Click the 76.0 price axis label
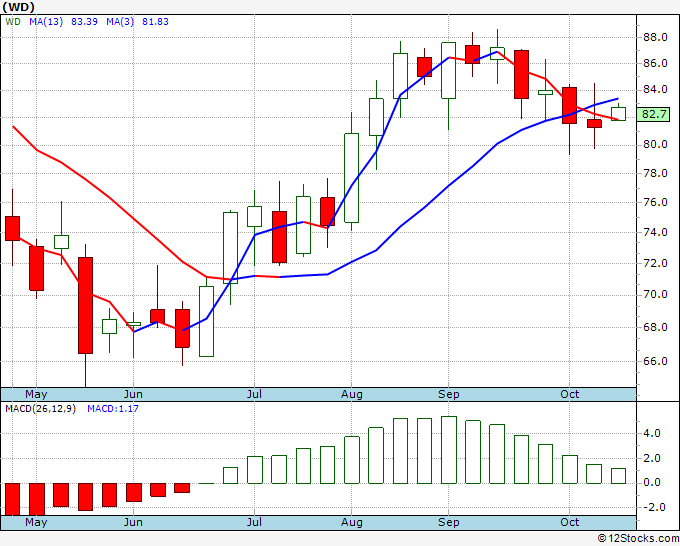Image resolution: width=680 pixels, height=546 pixels. [655, 203]
